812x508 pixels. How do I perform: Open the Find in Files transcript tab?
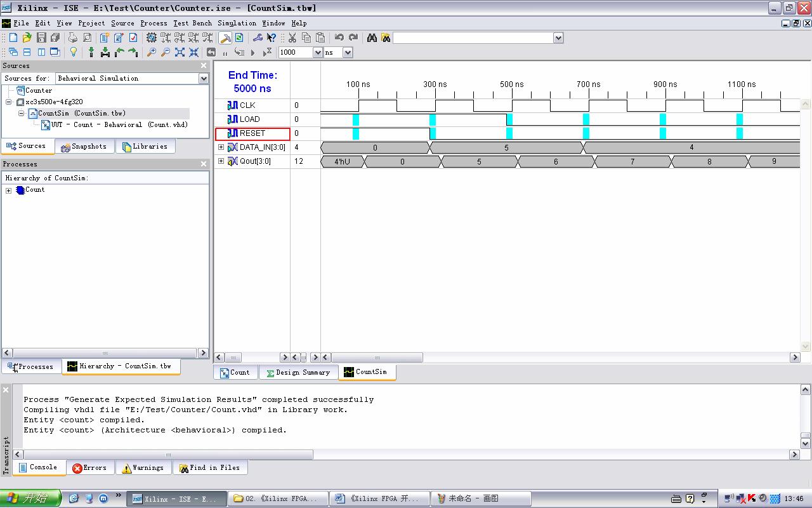point(209,468)
